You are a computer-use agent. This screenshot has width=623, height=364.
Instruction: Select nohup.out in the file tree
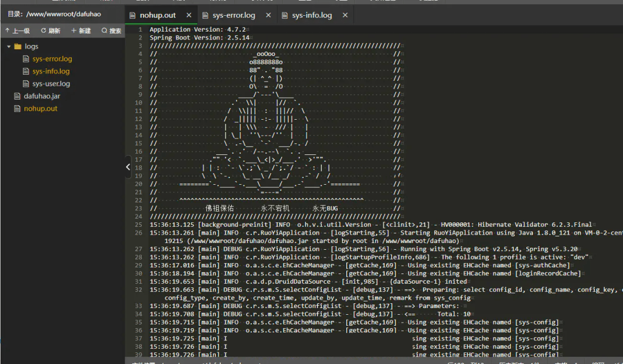coord(41,109)
